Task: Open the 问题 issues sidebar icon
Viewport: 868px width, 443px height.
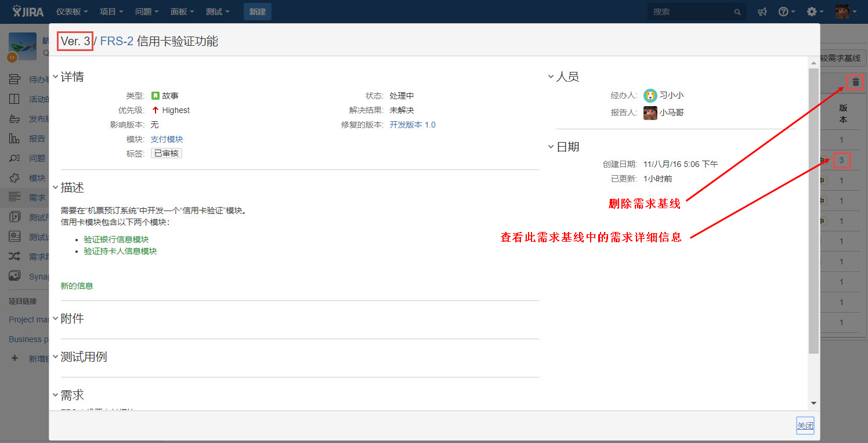Action: [15, 158]
